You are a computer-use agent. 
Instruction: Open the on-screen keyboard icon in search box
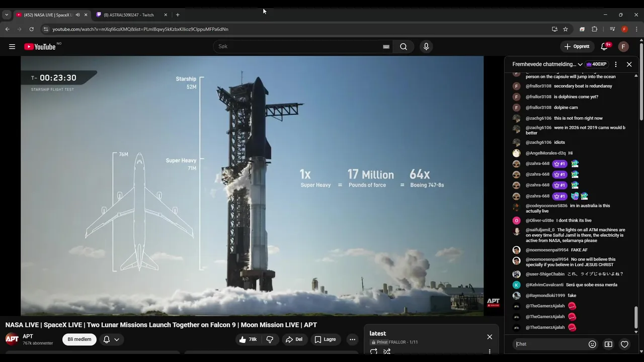pyautogui.click(x=386, y=47)
